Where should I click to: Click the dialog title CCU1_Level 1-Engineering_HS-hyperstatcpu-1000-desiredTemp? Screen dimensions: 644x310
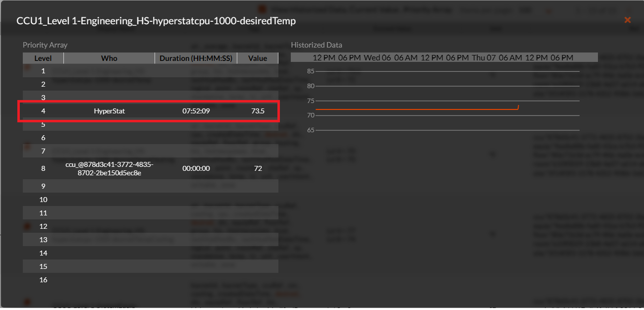tap(156, 21)
